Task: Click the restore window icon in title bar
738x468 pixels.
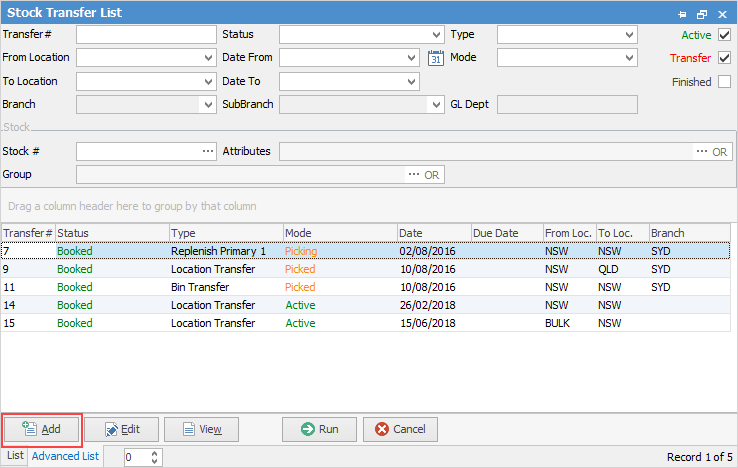Action: tap(702, 14)
